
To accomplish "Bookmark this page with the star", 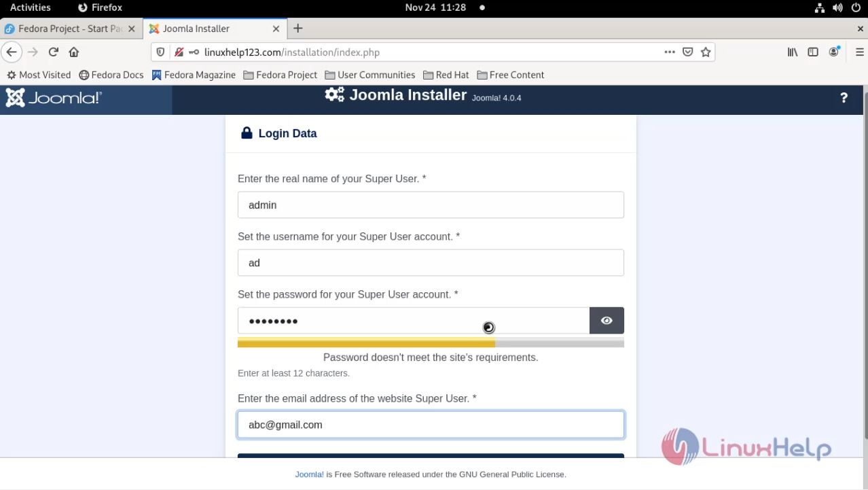I will [x=706, y=52].
